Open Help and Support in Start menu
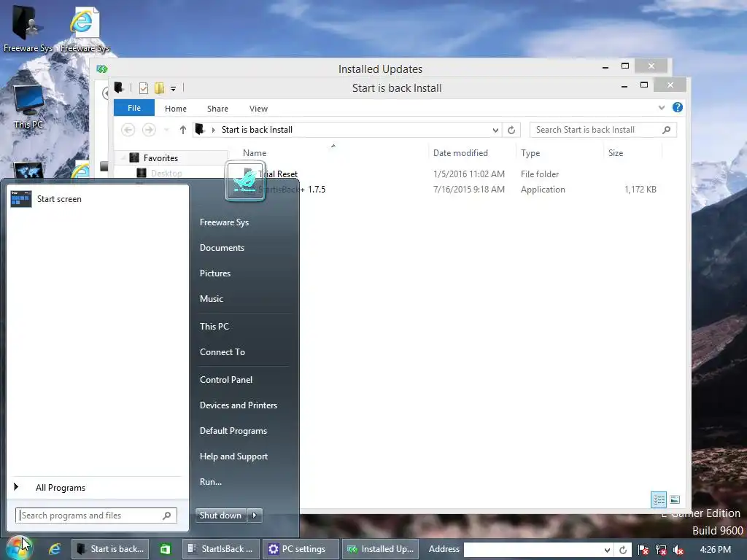The height and width of the screenshot is (560, 747). (234, 456)
